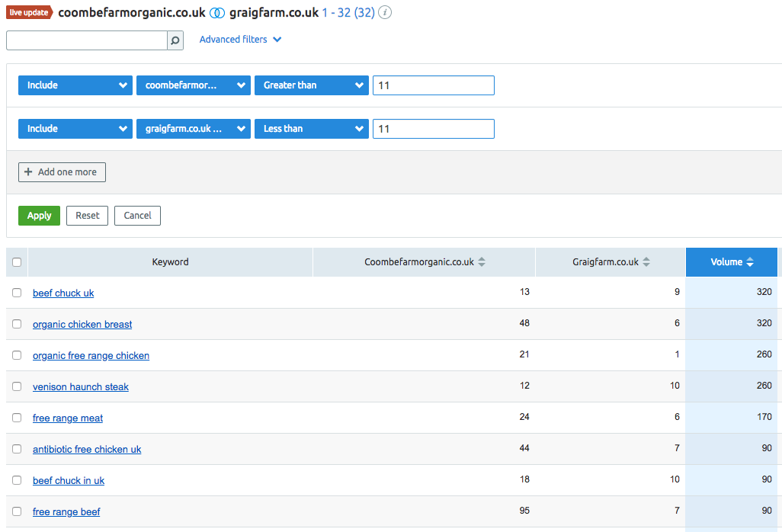Screen dimensions: 782x532
Task: Click position 95 for free range beef
Action: tap(524, 511)
